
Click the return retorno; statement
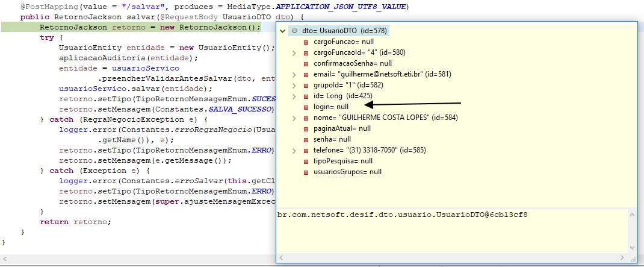(x=76, y=222)
